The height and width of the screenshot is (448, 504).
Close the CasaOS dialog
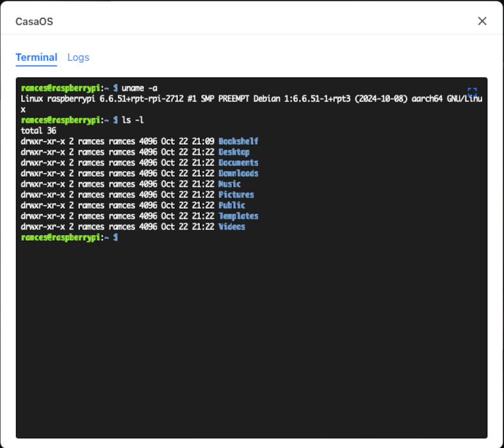(482, 21)
